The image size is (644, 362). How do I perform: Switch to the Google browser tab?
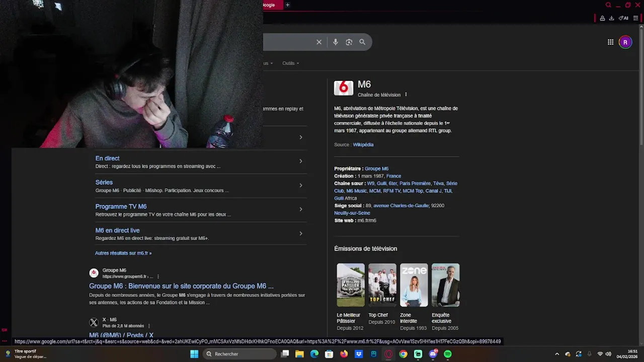pos(272,5)
